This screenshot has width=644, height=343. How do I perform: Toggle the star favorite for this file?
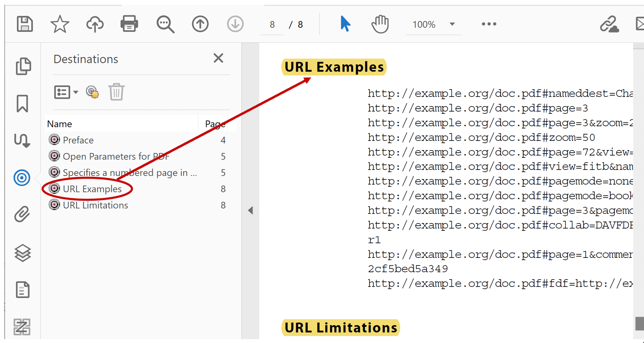tap(60, 24)
